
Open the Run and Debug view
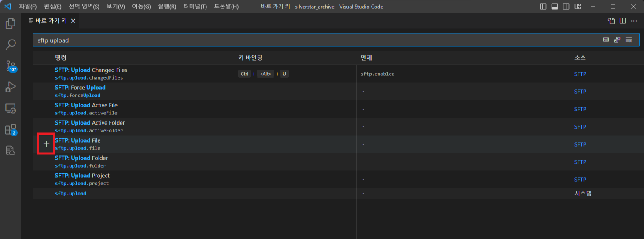[11, 87]
